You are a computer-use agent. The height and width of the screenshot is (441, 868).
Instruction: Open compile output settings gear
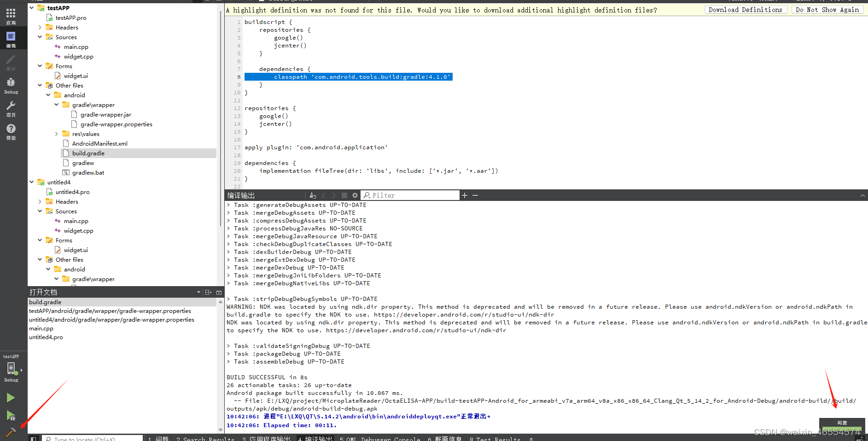(355, 195)
